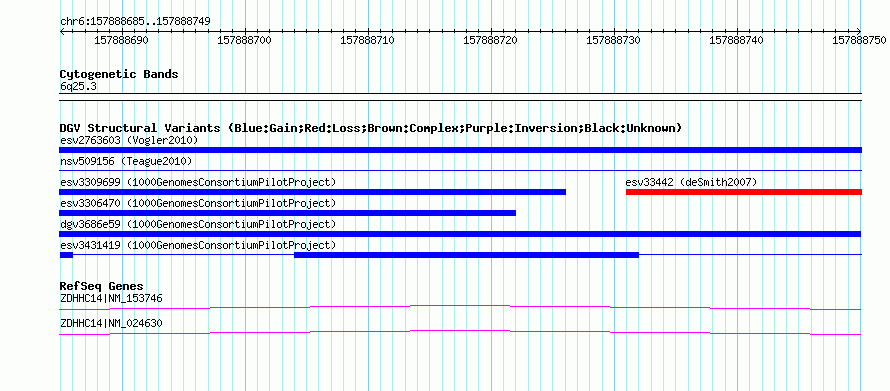Click the blue gain bar under esv3306470

point(287,213)
